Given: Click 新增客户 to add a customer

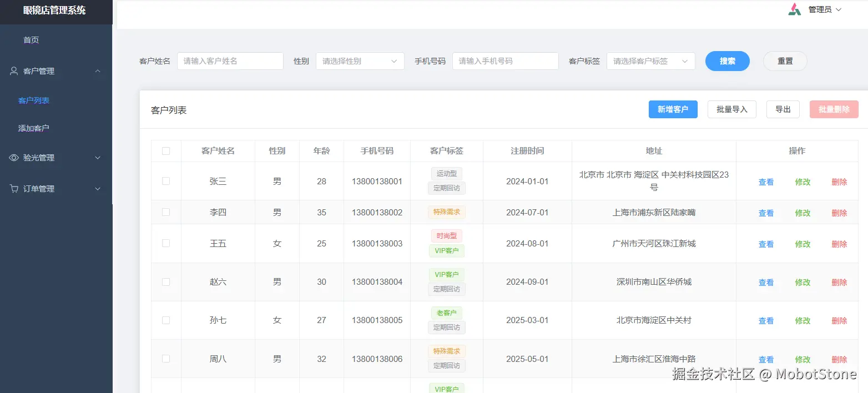Looking at the screenshot, I should 673,109.
